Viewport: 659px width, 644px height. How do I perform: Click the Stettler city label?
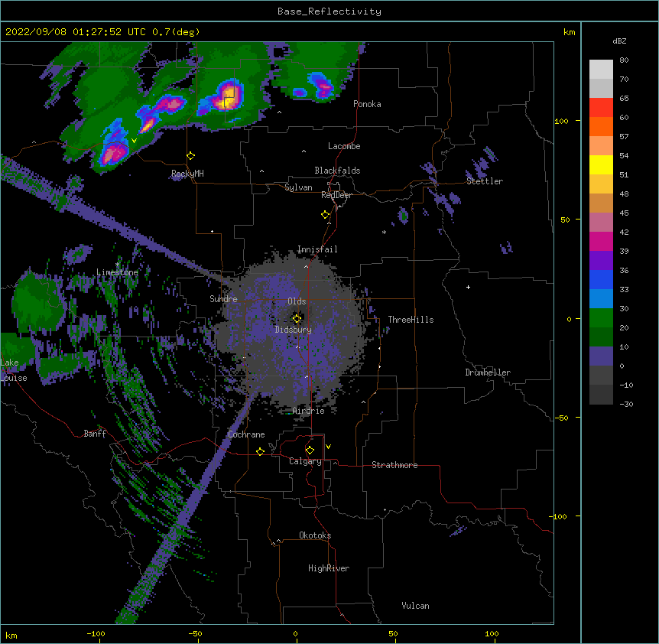click(485, 181)
